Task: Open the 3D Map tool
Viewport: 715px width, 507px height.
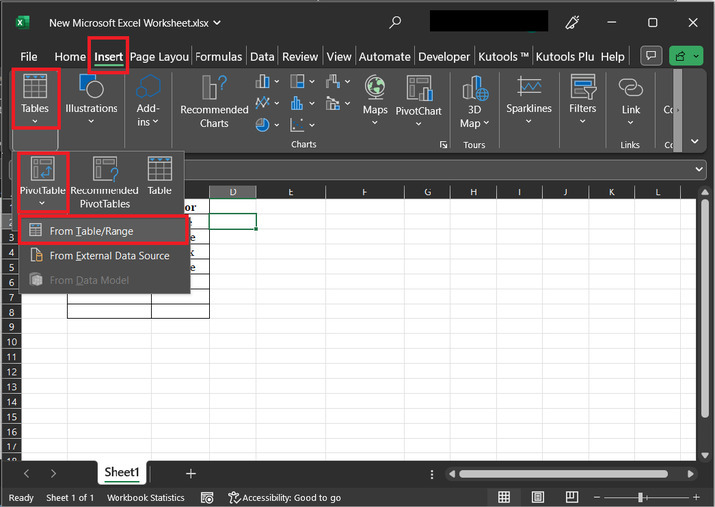Action: point(474,90)
